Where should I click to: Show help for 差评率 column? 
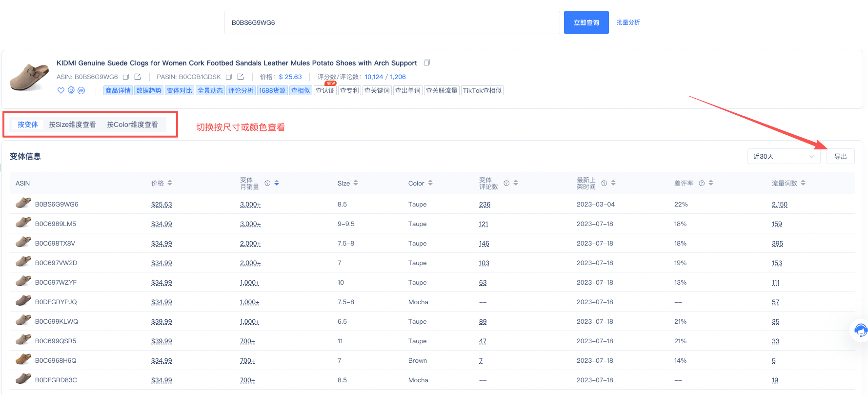point(702,183)
